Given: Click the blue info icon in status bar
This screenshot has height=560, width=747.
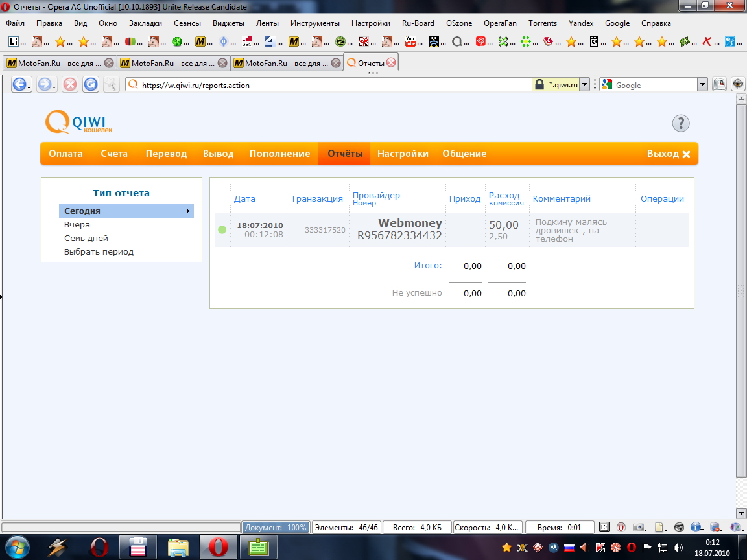Looking at the screenshot, I should coord(695,527).
